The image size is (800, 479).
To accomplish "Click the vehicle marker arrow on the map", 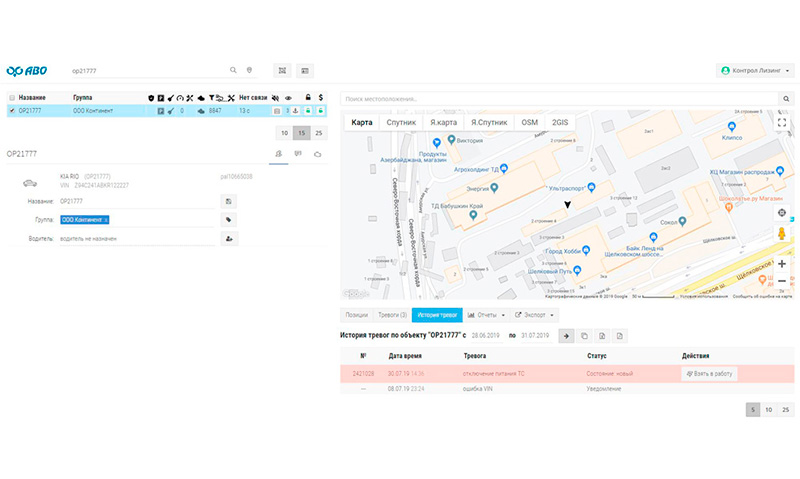I will tap(567, 205).
